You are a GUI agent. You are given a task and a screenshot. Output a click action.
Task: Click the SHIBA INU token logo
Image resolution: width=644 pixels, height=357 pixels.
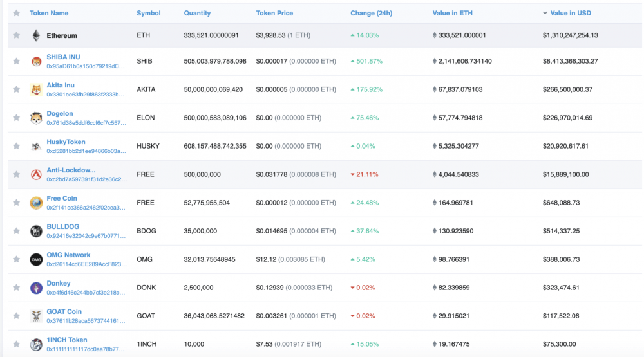coord(36,62)
